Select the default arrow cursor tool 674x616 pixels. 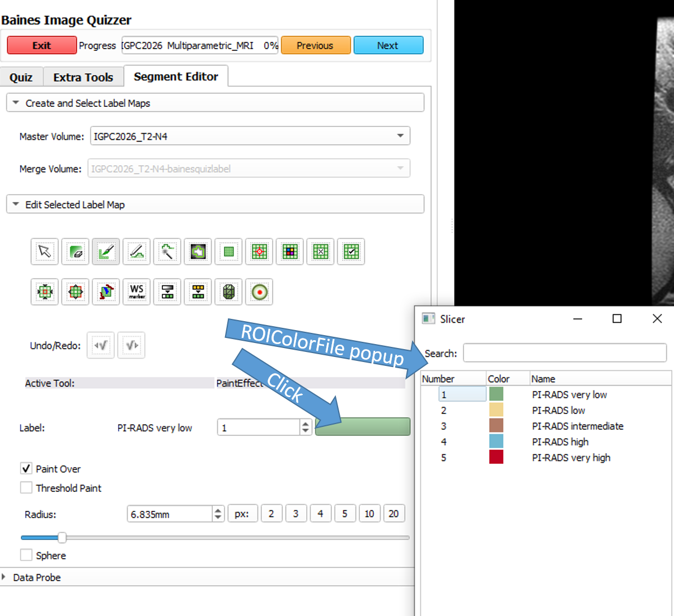coord(45,252)
